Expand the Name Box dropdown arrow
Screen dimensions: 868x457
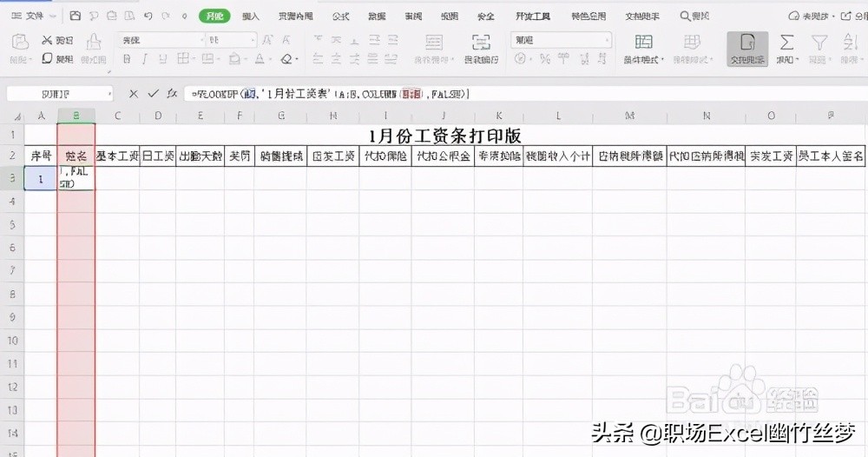(109, 94)
